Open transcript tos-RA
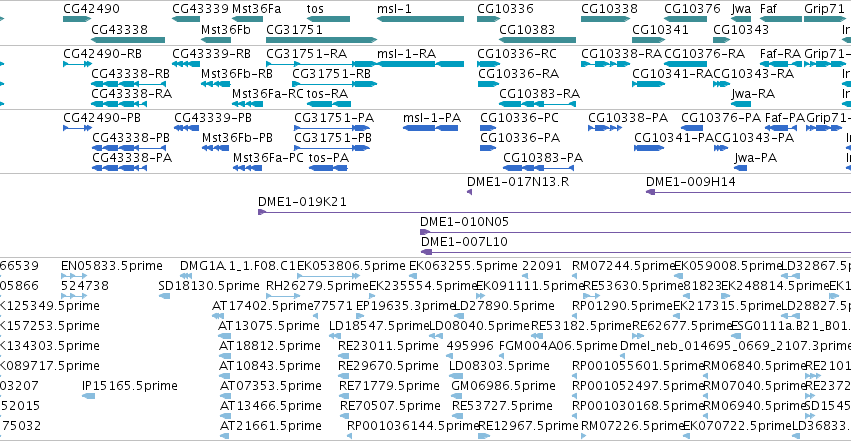This screenshot has width=851, height=441. [327, 94]
